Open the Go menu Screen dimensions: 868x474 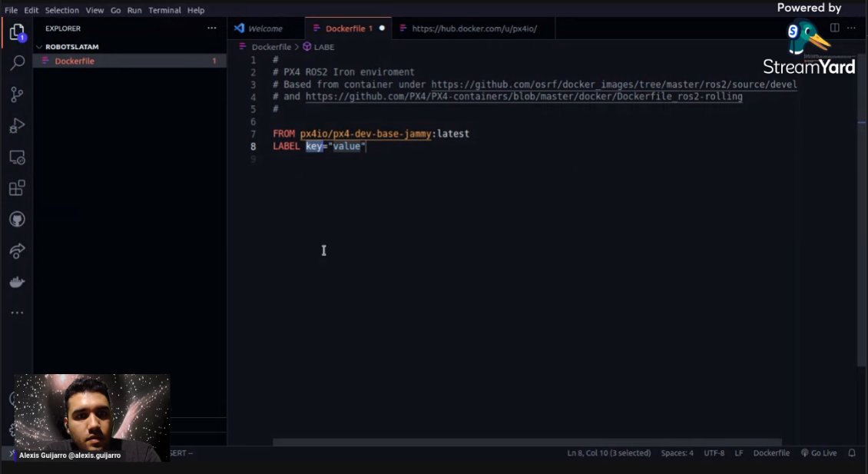(116, 10)
